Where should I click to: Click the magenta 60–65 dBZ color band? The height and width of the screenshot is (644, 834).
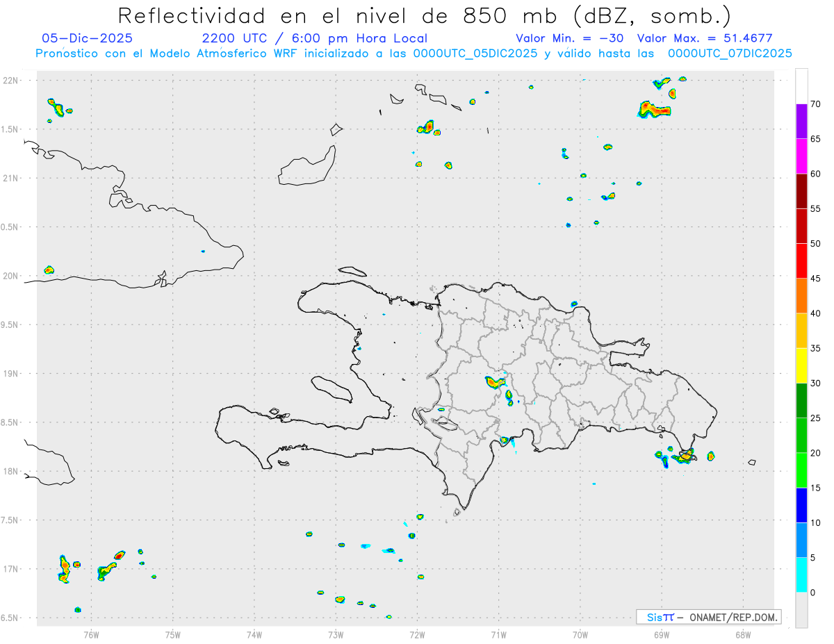pyautogui.click(x=801, y=156)
